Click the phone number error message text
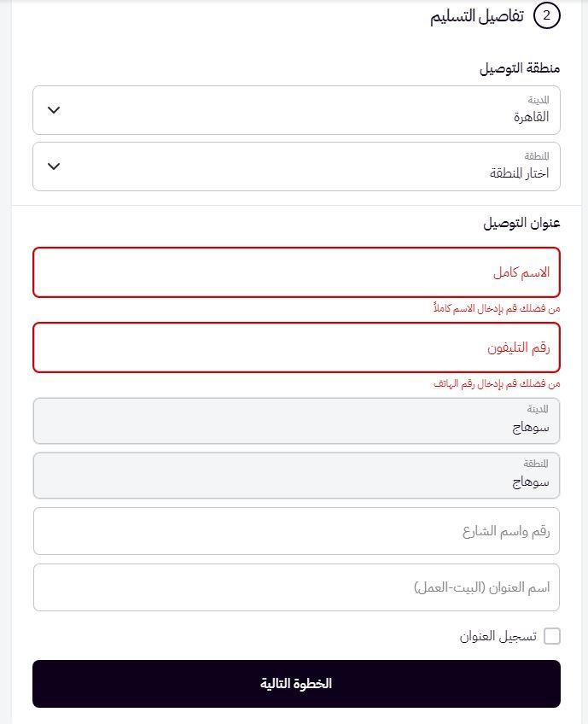Viewport: 588px width, 724px height. 497,383
